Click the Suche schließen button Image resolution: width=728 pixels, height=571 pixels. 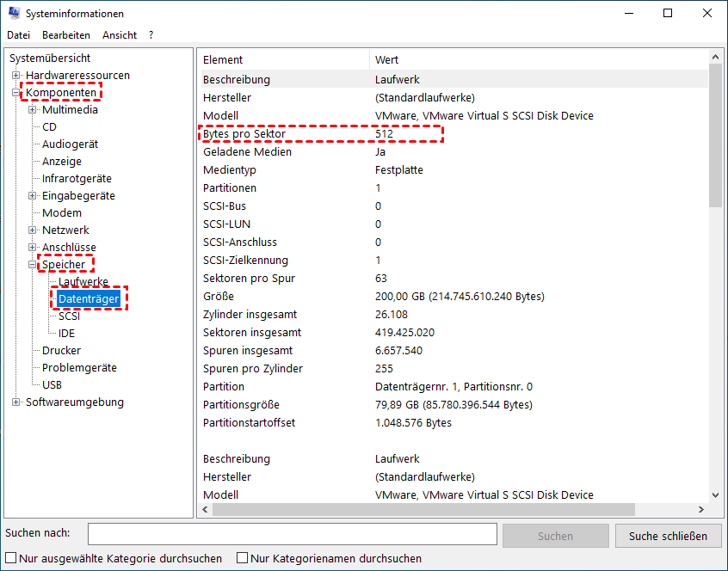[x=668, y=537]
